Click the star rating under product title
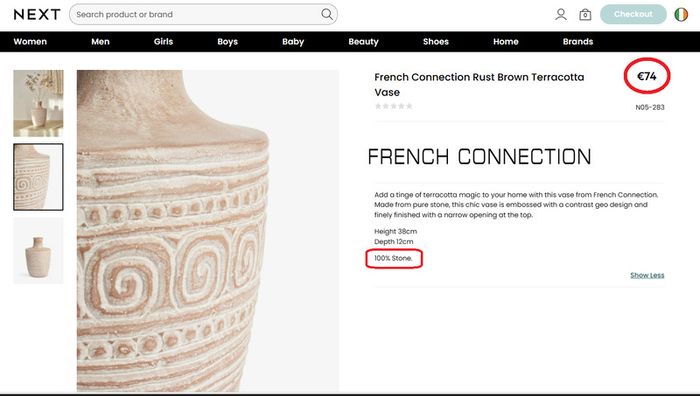Screen dimensions: 700x396 click(x=393, y=106)
